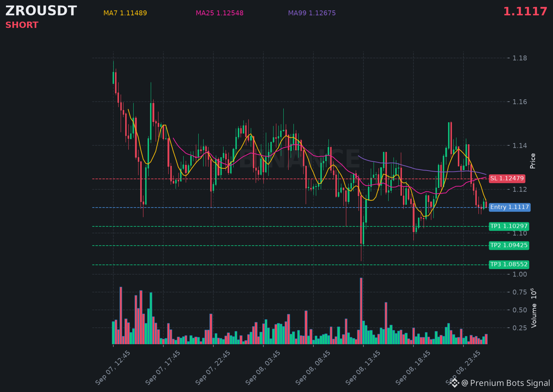Select the Entry 1.1117 price tag
553x392 pixels.
pos(510,207)
